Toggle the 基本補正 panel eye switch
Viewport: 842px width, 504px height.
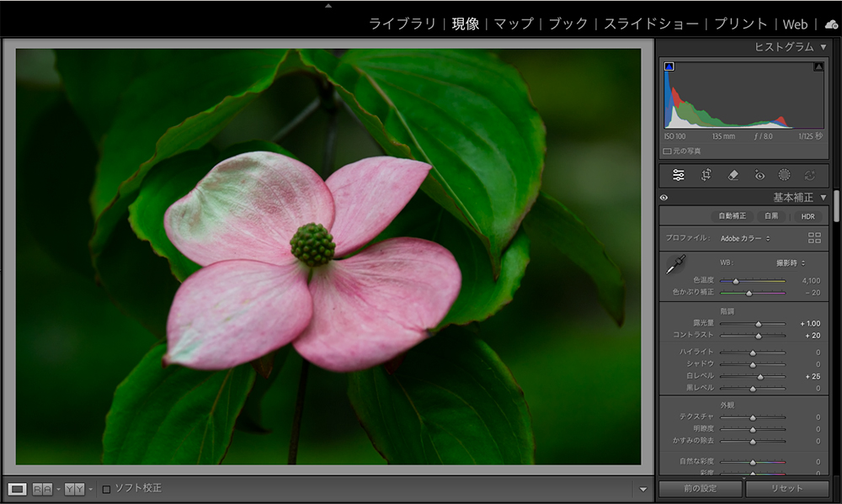tap(664, 199)
